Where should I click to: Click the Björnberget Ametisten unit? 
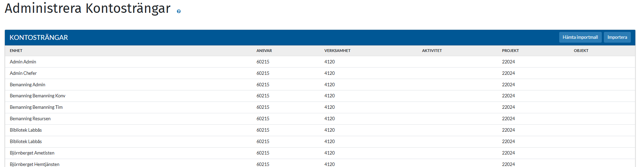(x=32, y=153)
